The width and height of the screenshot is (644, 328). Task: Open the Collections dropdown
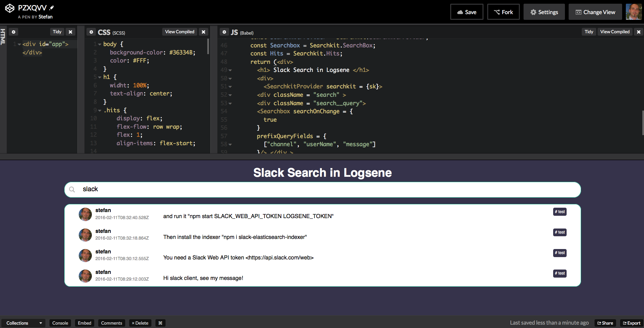tap(24, 323)
